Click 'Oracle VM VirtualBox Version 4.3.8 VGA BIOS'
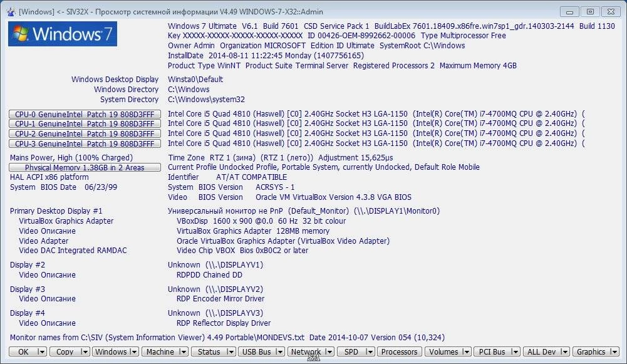The width and height of the screenshot is (627, 364). [333, 197]
